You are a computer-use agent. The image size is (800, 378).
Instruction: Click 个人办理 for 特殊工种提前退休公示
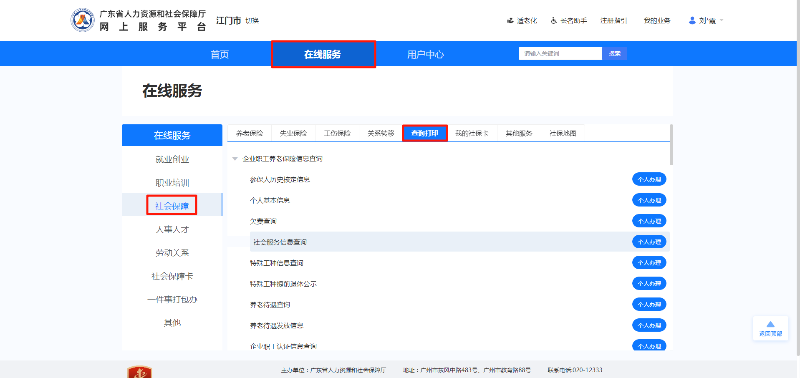pos(649,283)
